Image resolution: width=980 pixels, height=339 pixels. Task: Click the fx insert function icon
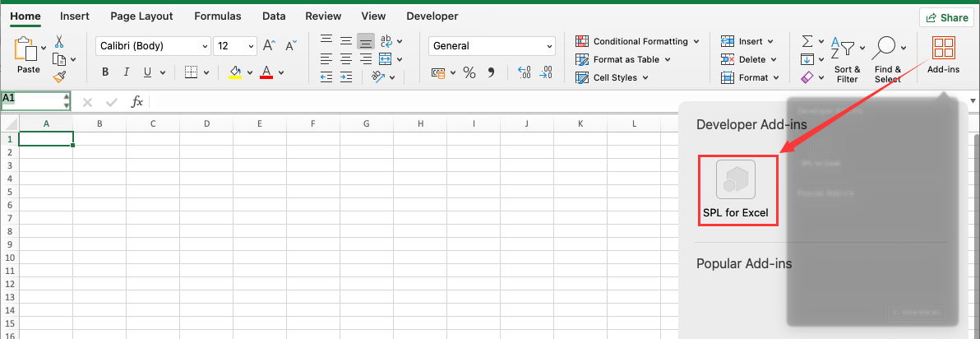pyautogui.click(x=136, y=102)
